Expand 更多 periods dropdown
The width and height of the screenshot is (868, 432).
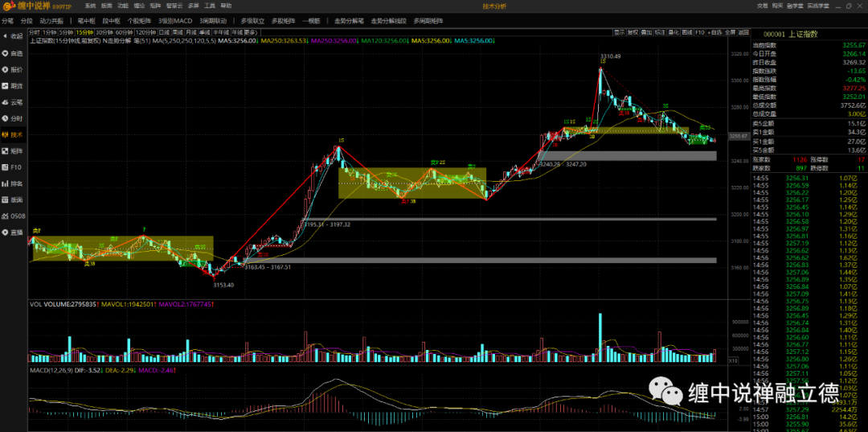[x=251, y=32]
